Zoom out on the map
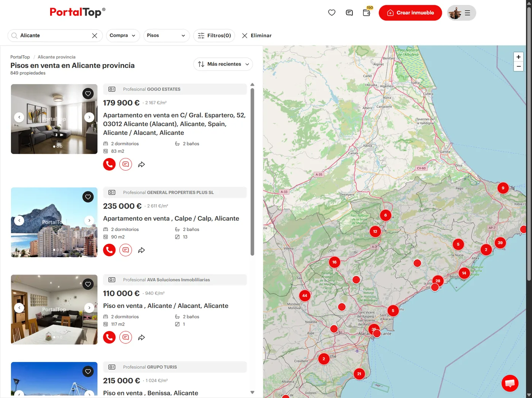Viewport: 532px width, 398px height. point(518,66)
